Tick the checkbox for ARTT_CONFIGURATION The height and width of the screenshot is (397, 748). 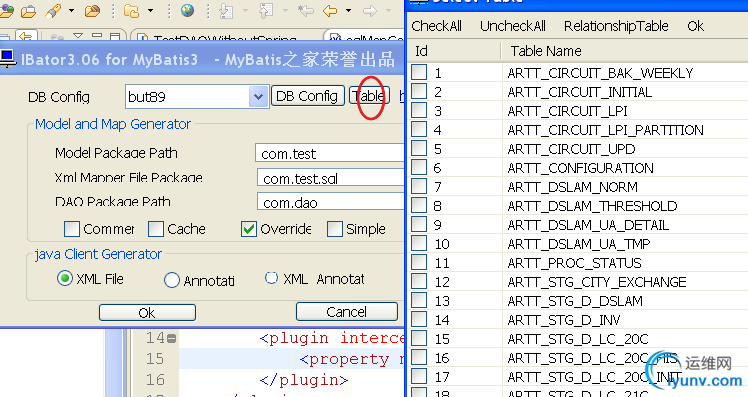(x=419, y=167)
